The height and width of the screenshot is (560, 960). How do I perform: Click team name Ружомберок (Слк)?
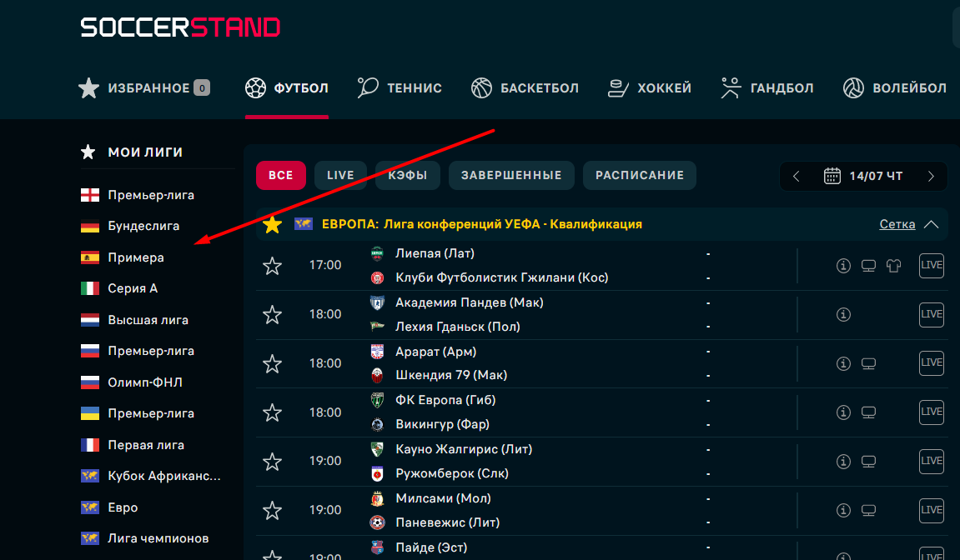pos(452,473)
